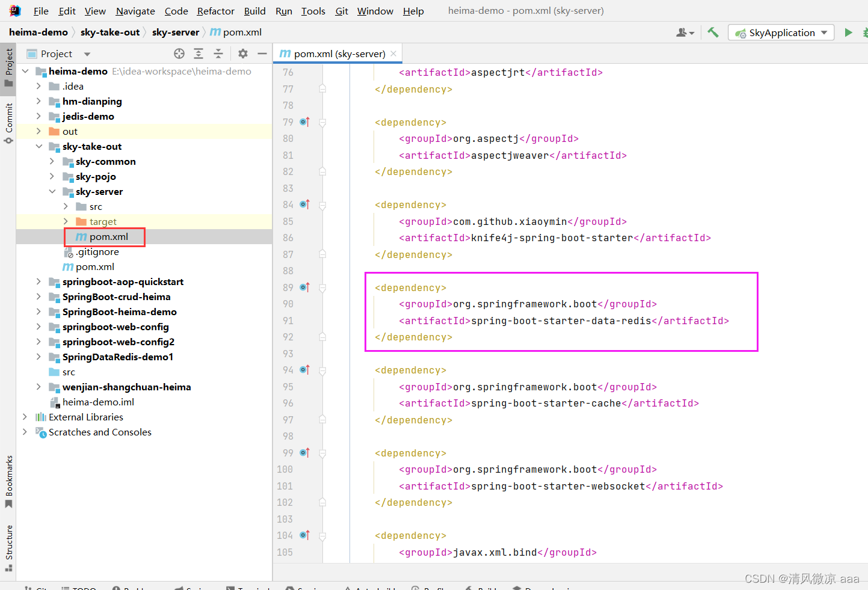Toggle fold end marker at line 77

[x=322, y=89]
